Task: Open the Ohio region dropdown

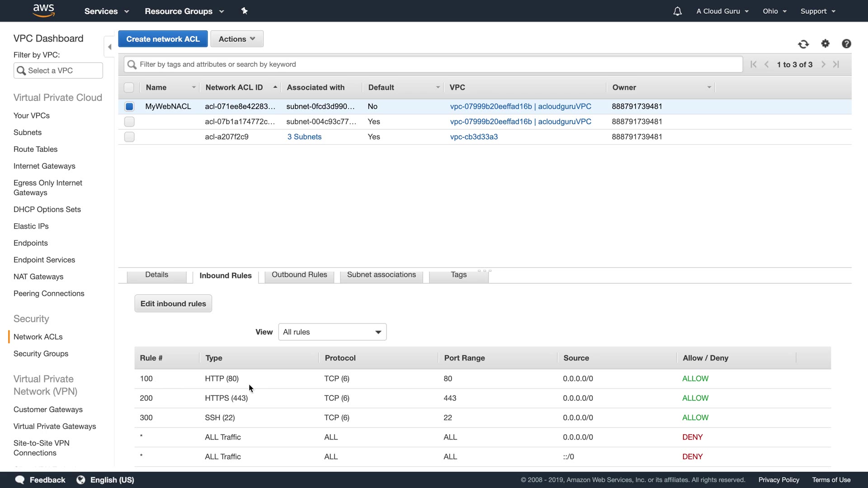Action: tap(774, 11)
